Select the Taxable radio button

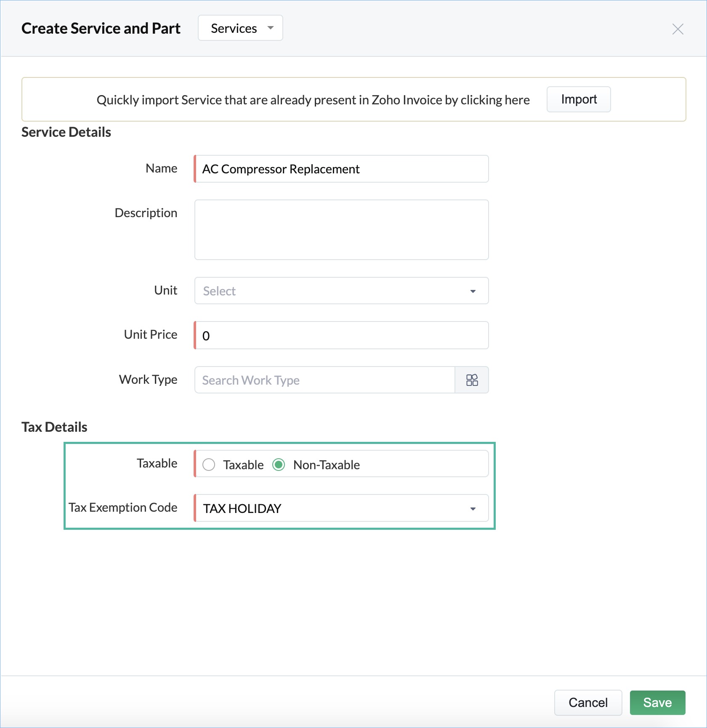coord(209,465)
